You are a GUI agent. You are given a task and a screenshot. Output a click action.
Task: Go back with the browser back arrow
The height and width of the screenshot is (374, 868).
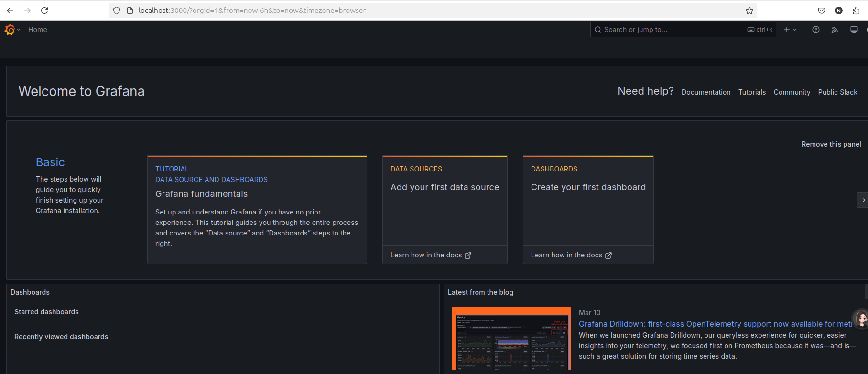[10, 11]
